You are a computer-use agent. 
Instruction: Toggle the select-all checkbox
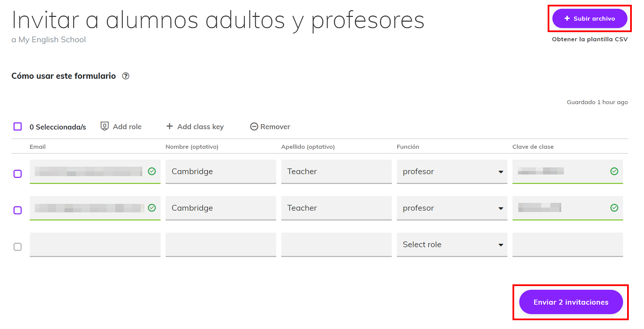18,126
